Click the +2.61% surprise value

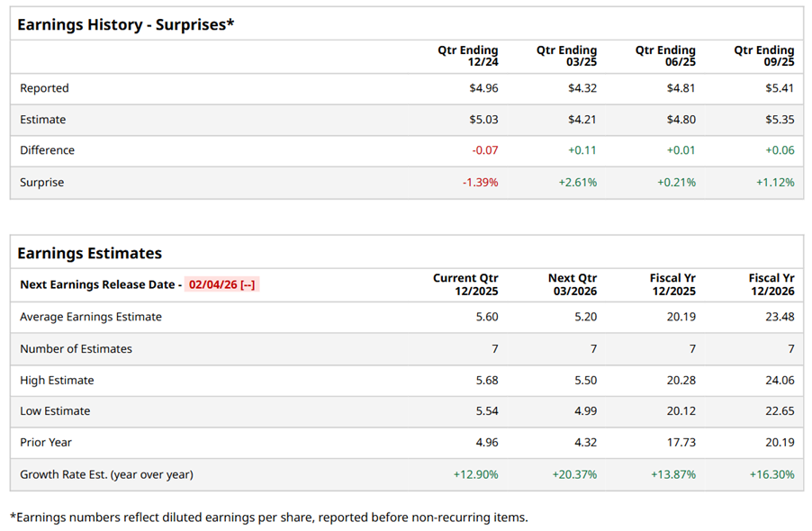[577, 182]
